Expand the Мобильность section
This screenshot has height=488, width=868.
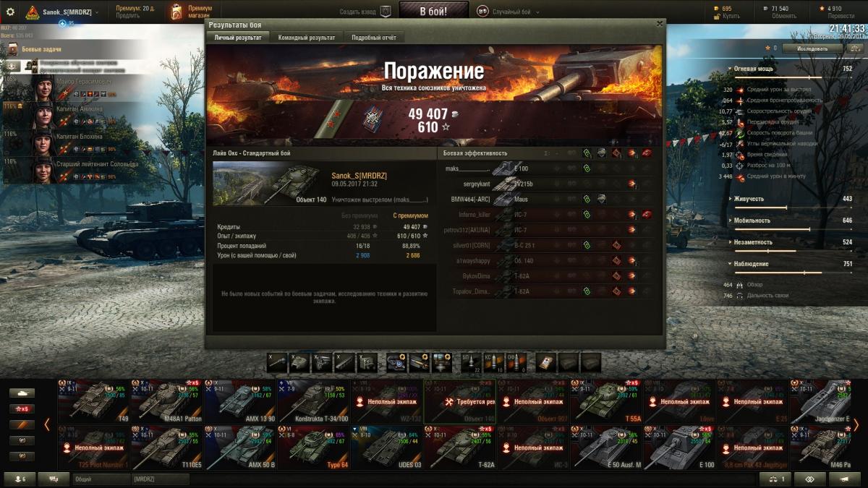[x=731, y=221]
